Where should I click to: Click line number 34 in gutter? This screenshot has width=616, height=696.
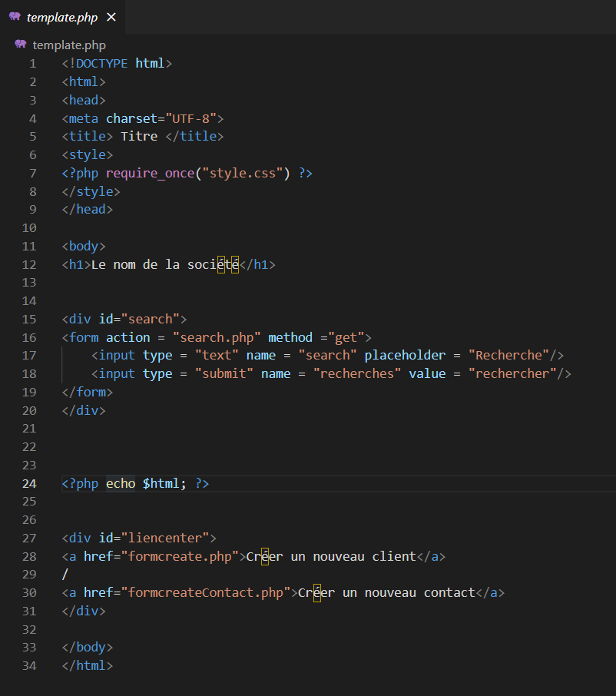[x=29, y=666]
